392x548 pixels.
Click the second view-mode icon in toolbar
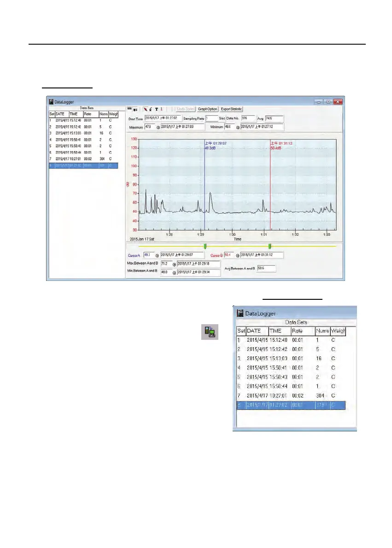click(x=135, y=110)
